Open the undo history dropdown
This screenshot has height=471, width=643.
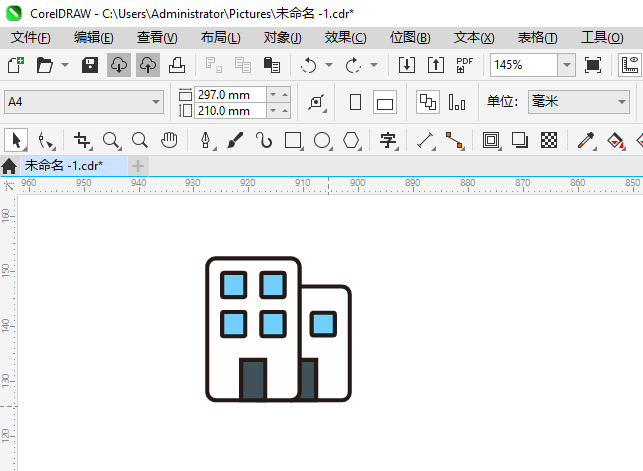[329, 65]
